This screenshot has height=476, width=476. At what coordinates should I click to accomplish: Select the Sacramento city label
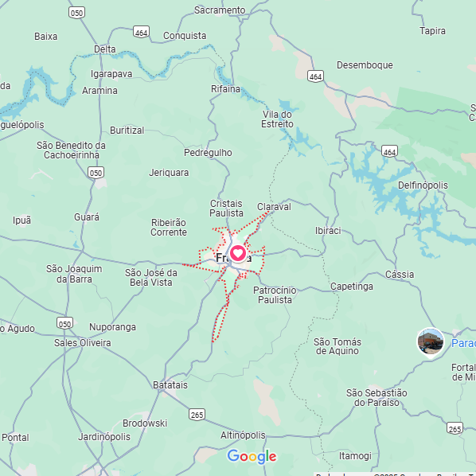(x=220, y=10)
